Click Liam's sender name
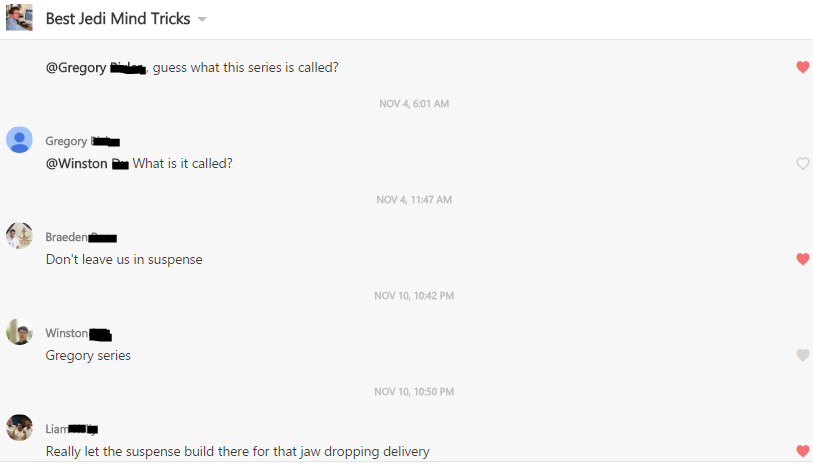 [x=56, y=429]
